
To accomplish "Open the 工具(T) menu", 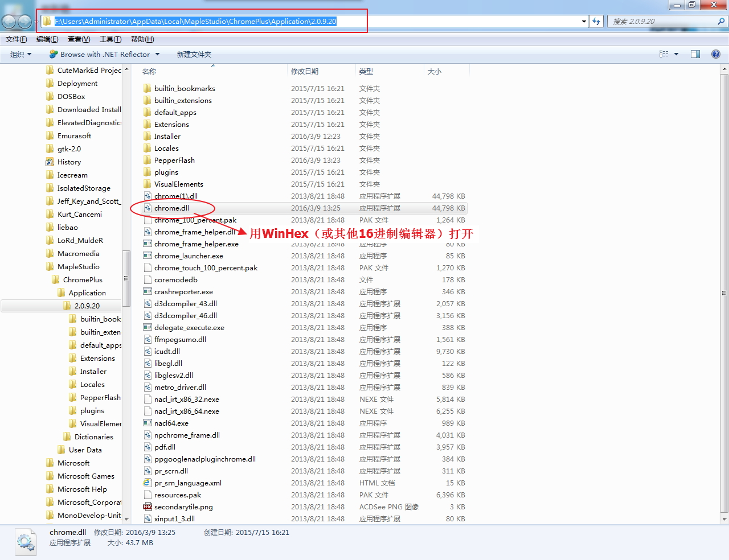I will point(110,39).
